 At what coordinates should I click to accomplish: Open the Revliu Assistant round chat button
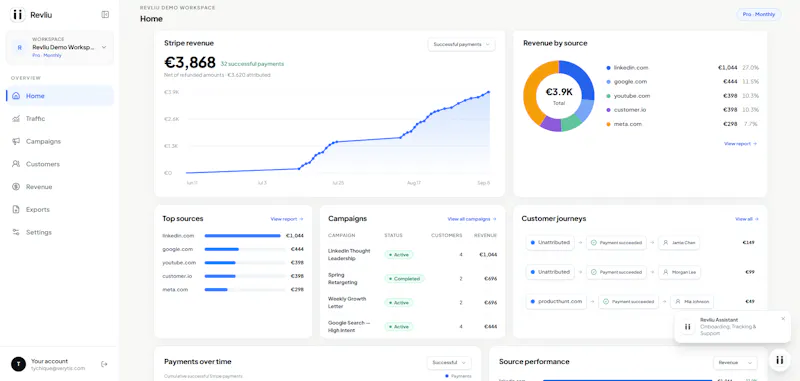[780, 360]
